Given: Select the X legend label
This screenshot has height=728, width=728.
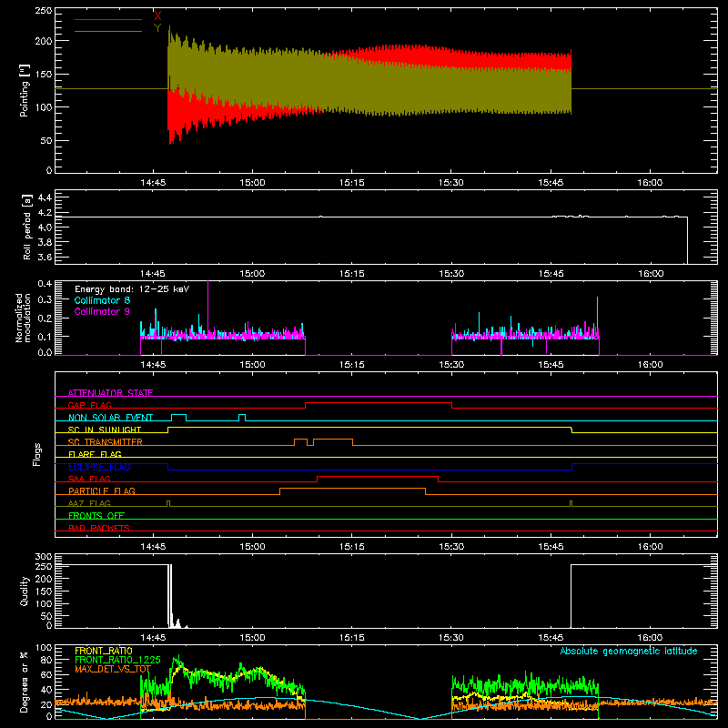Looking at the screenshot, I should [x=157, y=15].
